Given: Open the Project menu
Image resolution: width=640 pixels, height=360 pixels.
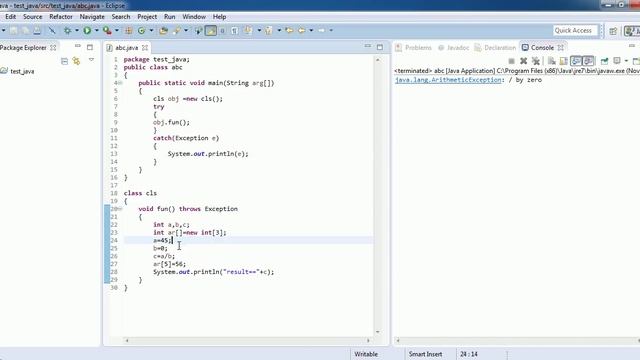Looking at the screenshot, I should tap(147, 17).
